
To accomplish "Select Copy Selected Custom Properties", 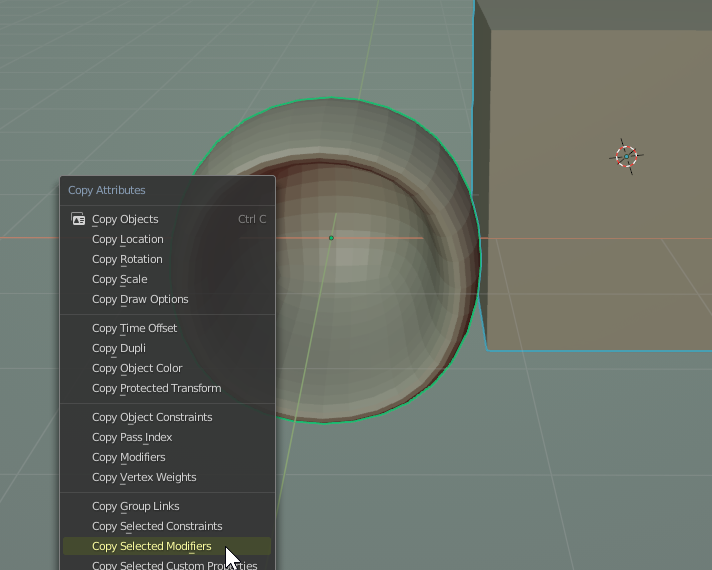I will point(167,564).
